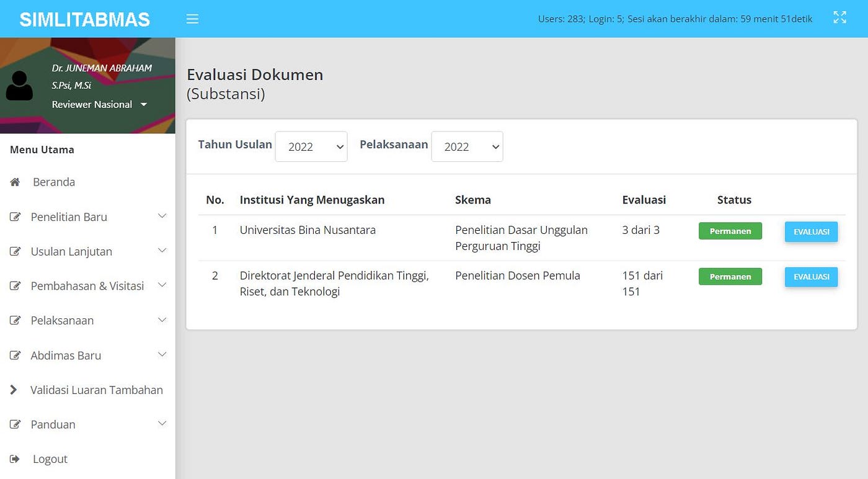Viewport: 868px width, 479px height.
Task: Click the edit icon beside Pelaksanaan menu
Action: (15, 321)
